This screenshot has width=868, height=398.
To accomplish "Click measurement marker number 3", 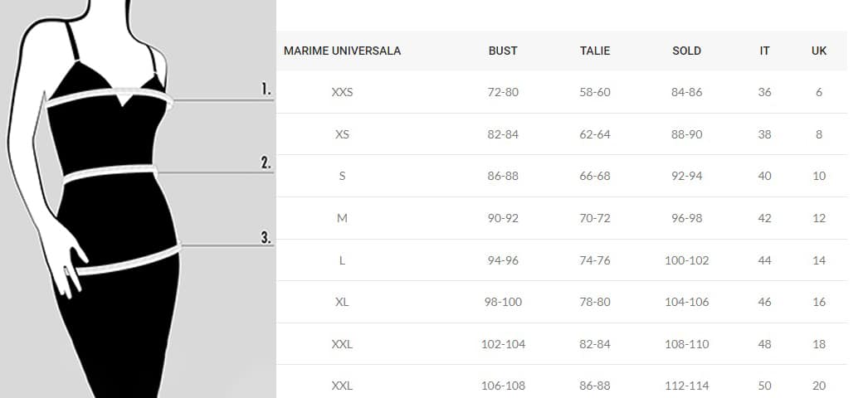I will click(x=267, y=238).
